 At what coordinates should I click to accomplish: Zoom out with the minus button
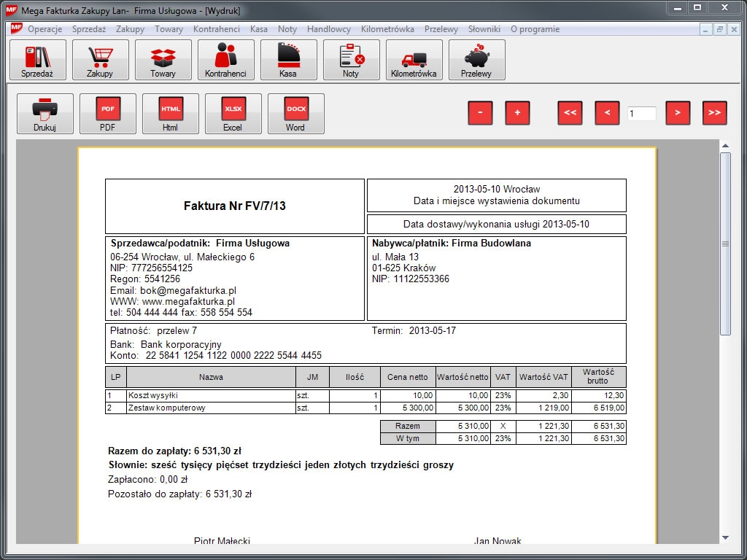pyautogui.click(x=480, y=113)
